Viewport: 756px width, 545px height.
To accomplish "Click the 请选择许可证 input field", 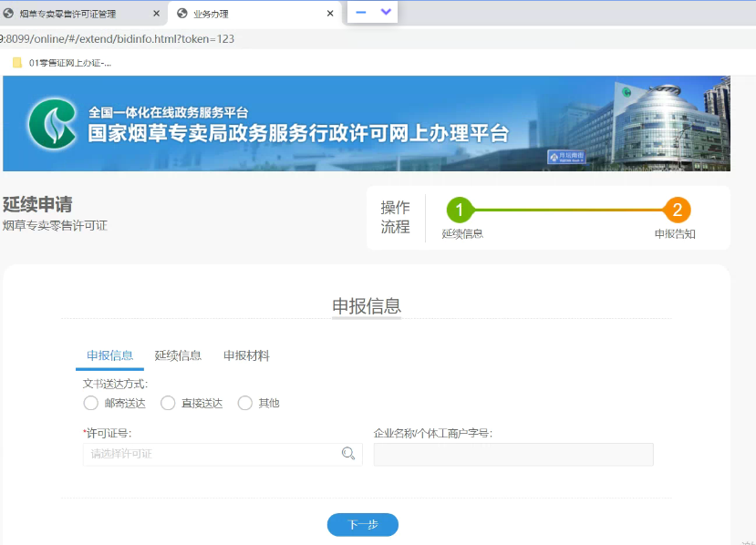I will tap(223, 455).
